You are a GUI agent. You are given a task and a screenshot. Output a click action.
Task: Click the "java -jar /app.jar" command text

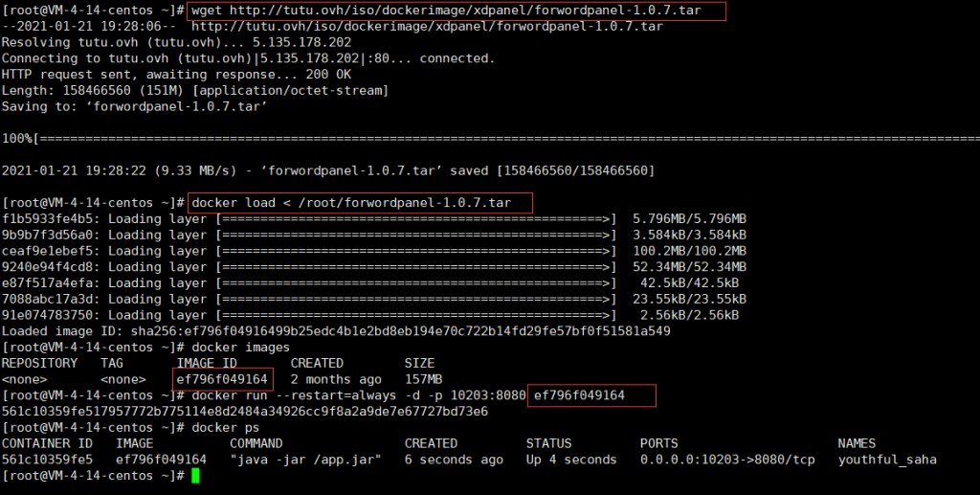coord(306,460)
